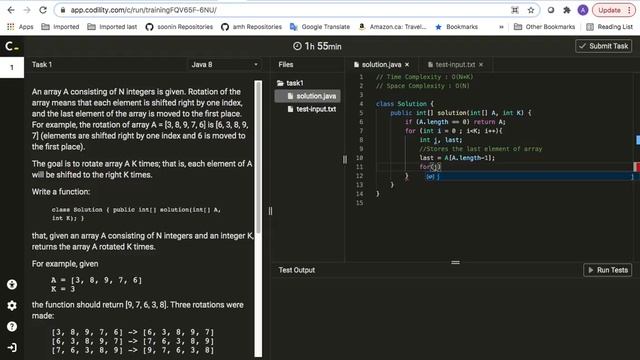The width and height of the screenshot is (640, 360).
Task: Expand the hidden bookmarks chevron
Action: coord(501,27)
